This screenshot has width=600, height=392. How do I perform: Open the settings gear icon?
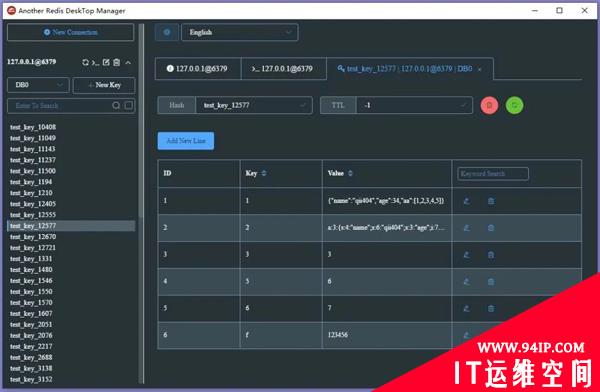[x=167, y=32]
